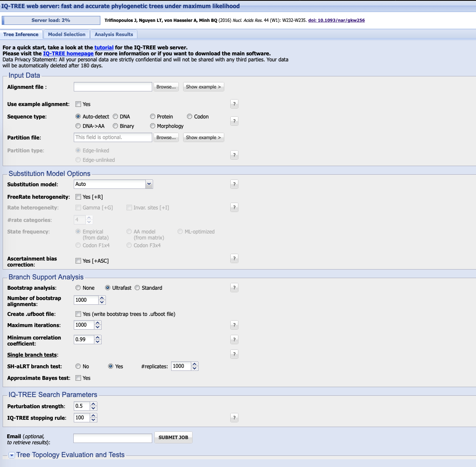Check the Use example alignment box
This screenshot has height=467, width=476.
click(78, 104)
